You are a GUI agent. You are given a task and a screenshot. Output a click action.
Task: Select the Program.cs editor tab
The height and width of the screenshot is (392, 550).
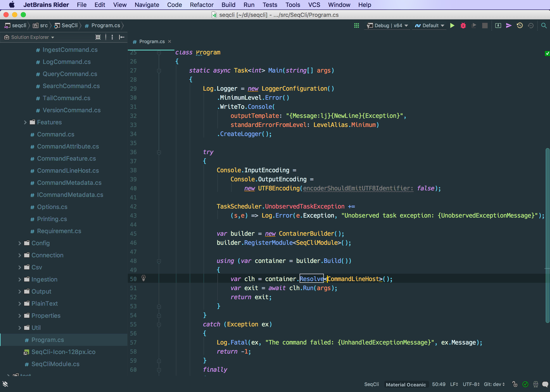[152, 41]
